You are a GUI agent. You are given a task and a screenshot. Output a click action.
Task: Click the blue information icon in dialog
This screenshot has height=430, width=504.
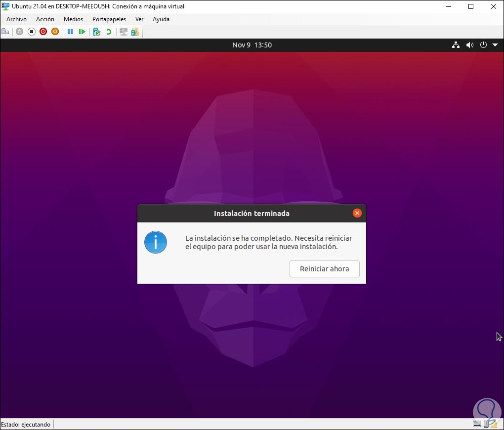point(156,242)
